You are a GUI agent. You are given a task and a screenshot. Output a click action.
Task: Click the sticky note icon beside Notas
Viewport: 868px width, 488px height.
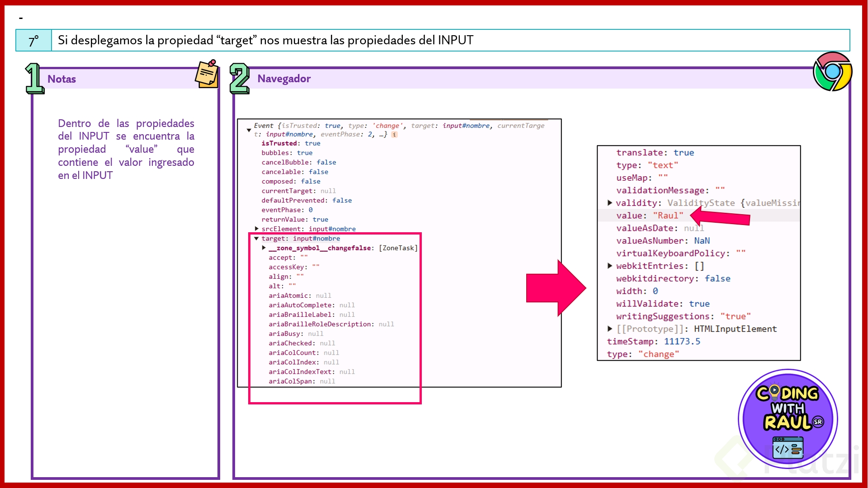207,74
